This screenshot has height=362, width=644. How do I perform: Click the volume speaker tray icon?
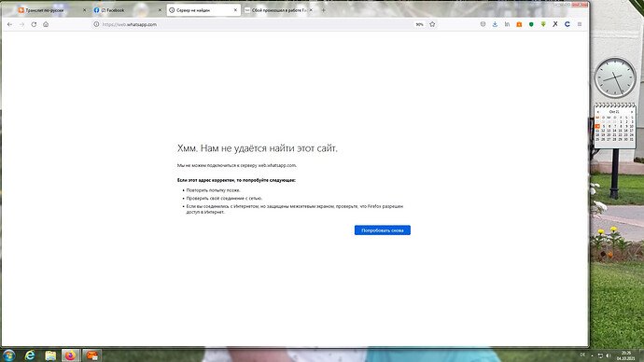coord(609,355)
